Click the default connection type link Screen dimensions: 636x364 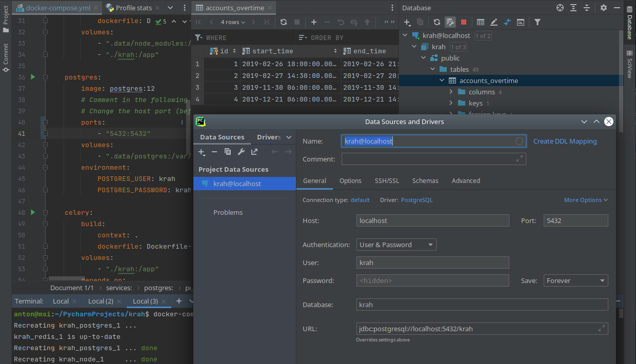click(360, 200)
